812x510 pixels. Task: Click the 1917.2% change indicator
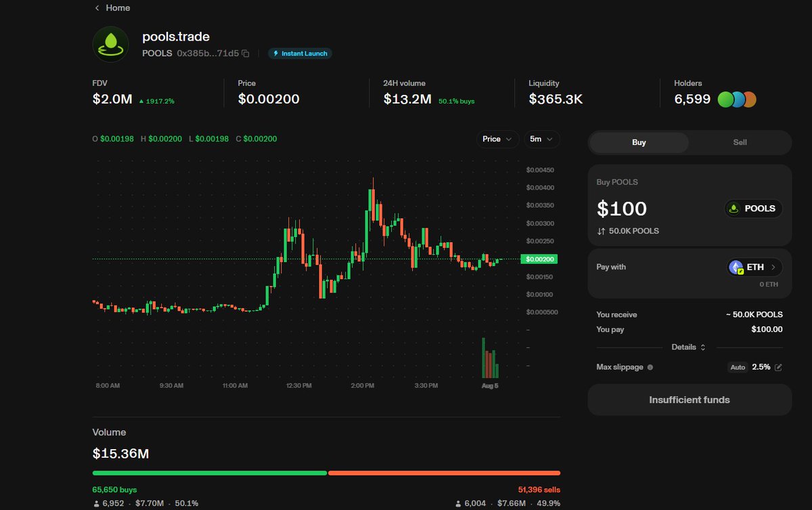pyautogui.click(x=156, y=101)
